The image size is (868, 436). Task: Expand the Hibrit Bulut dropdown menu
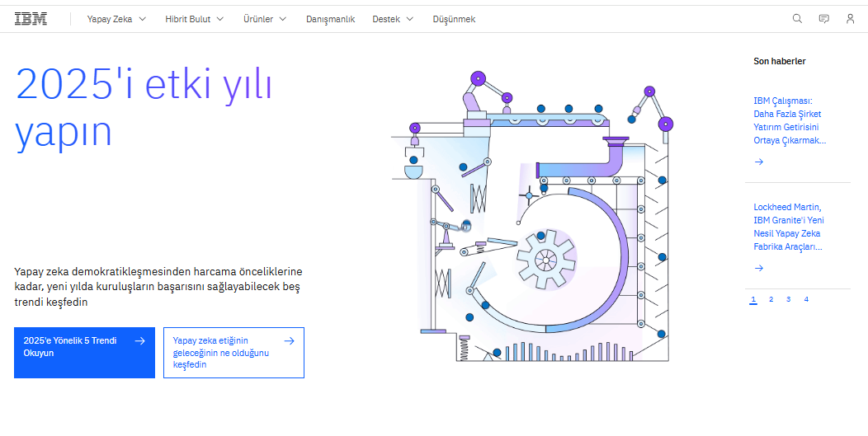pos(194,19)
